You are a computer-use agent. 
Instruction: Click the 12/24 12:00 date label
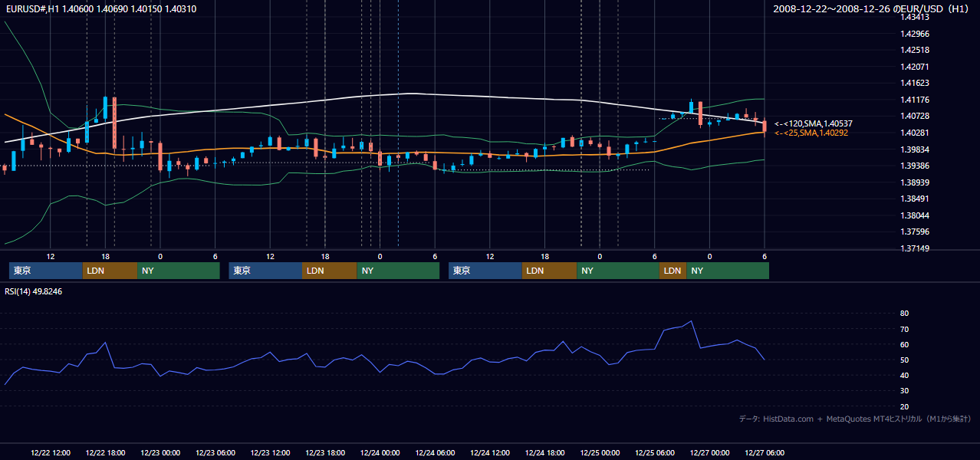coord(490,453)
